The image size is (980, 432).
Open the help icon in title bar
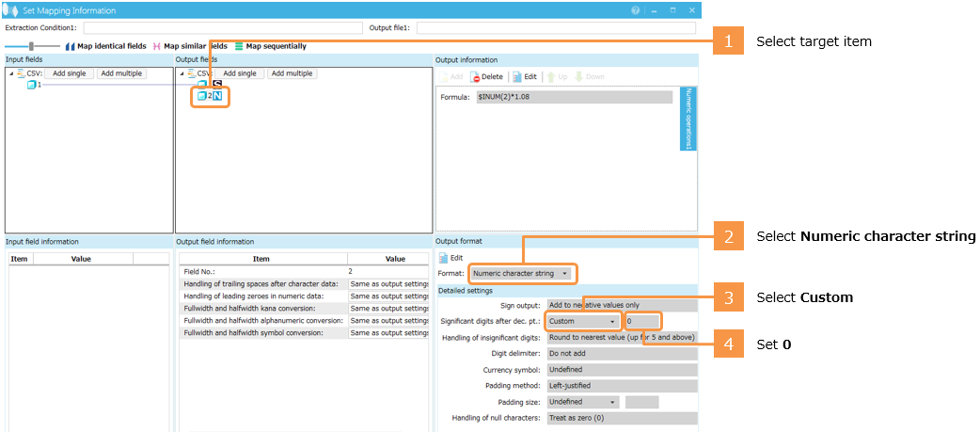636,10
